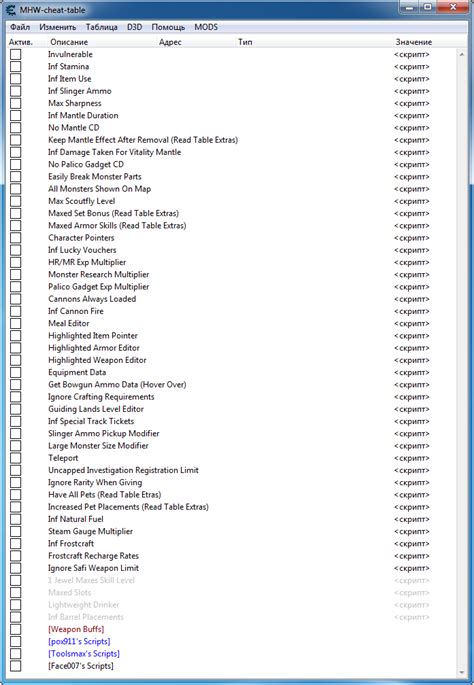Select the Inf Cannon Fire row
The width and height of the screenshot is (474, 685).
click(76, 311)
